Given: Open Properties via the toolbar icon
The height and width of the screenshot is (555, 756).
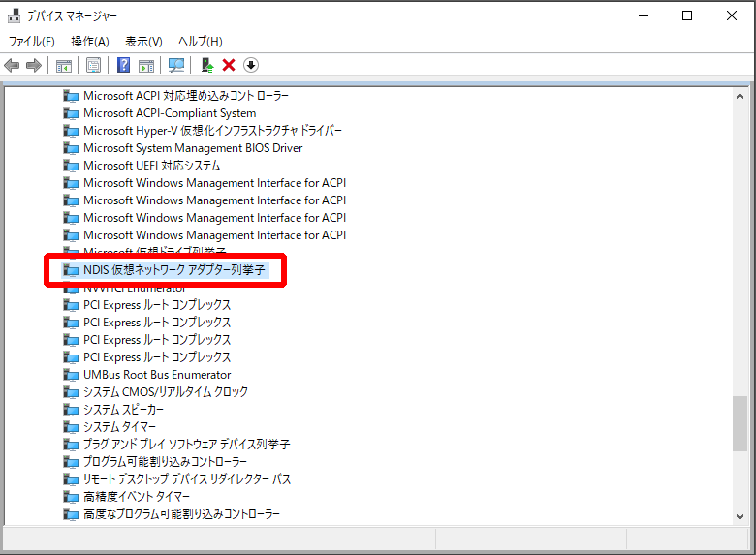Looking at the screenshot, I should tap(93, 65).
